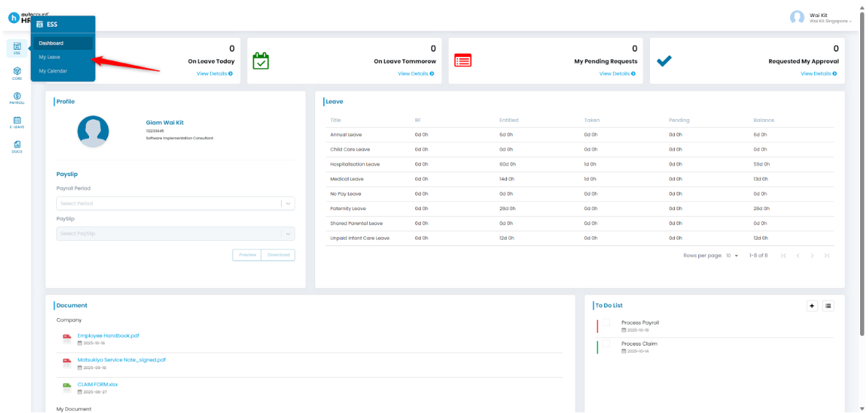Click the payslip Preview button
This screenshot has height=413, width=868.
pos(247,255)
